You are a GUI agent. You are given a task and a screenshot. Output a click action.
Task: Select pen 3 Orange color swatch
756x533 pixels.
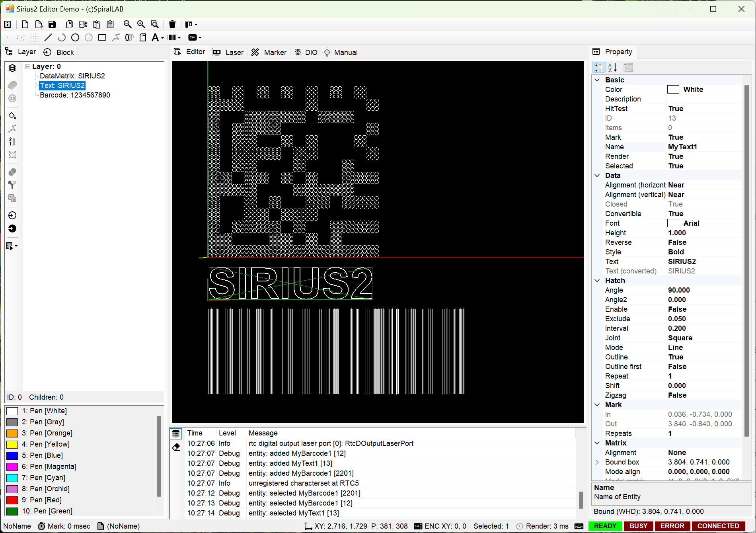(x=12, y=433)
